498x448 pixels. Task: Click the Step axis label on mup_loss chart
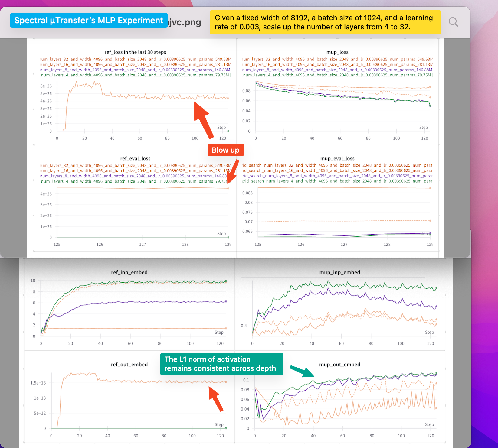pos(424,127)
